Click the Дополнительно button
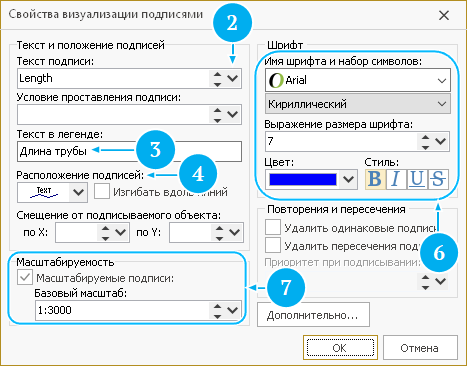The height and width of the screenshot is (366, 467). [313, 315]
